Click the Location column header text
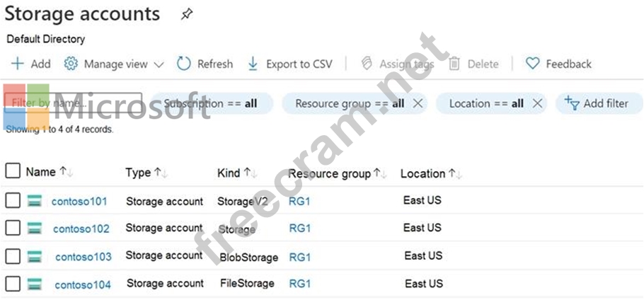This screenshot has width=644, height=300. 422,174
